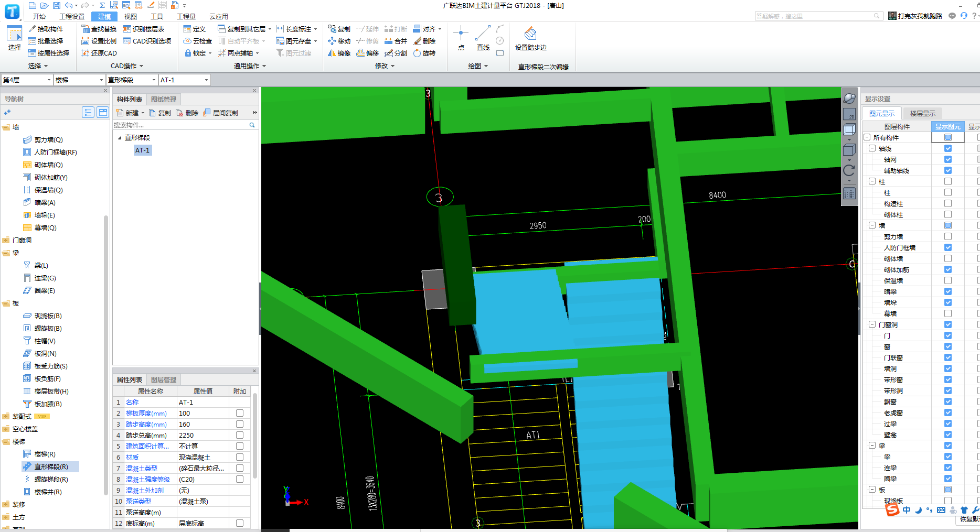Viewport: 980px width, 532px height.
Task: Select the 直线 line drawing tool
Action: click(x=483, y=38)
